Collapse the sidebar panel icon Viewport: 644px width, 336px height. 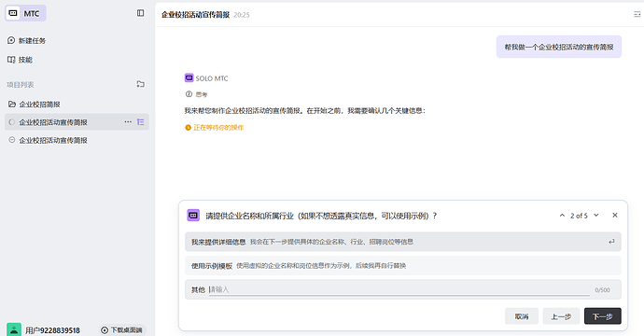coord(140,13)
